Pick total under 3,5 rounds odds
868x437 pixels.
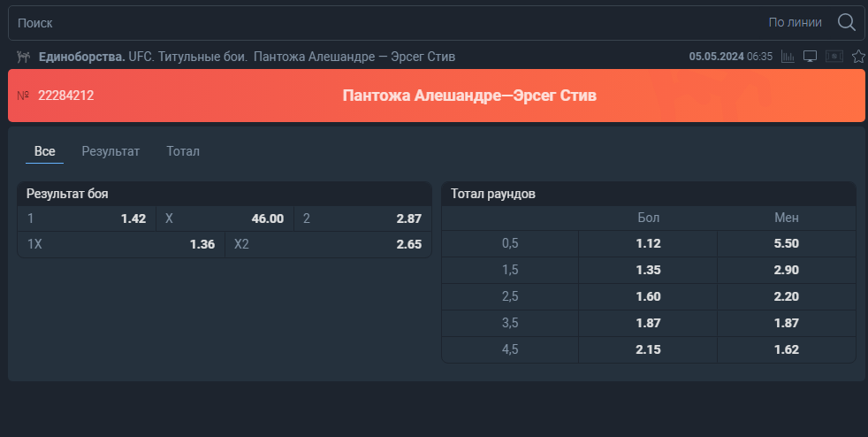tap(786, 324)
